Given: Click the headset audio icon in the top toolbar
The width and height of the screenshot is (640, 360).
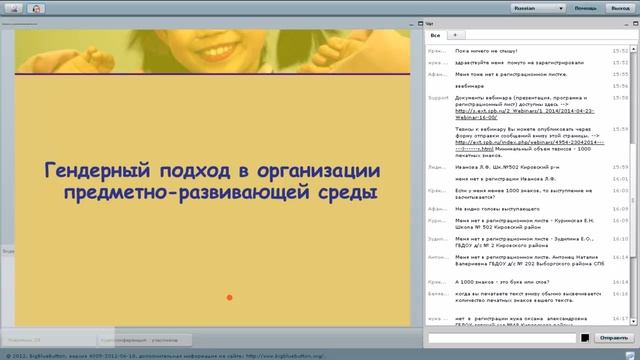Looking at the screenshot, I should pyautogui.click(x=36, y=8).
